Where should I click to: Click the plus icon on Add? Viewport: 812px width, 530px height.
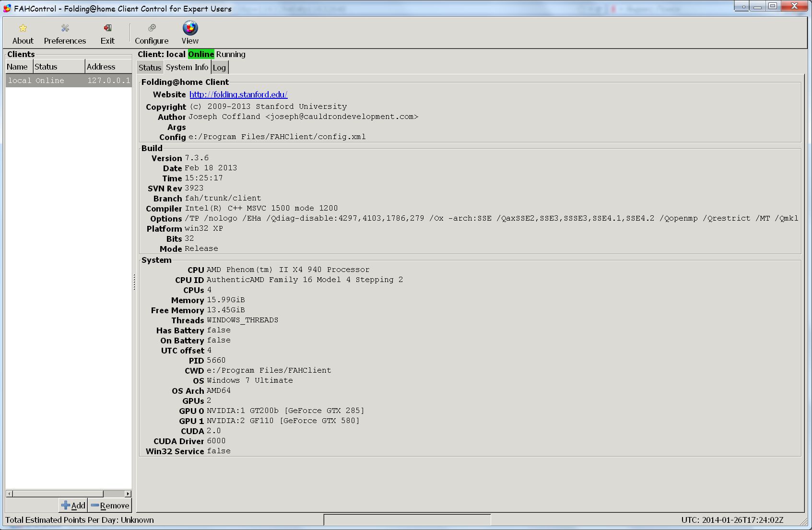point(66,505)
